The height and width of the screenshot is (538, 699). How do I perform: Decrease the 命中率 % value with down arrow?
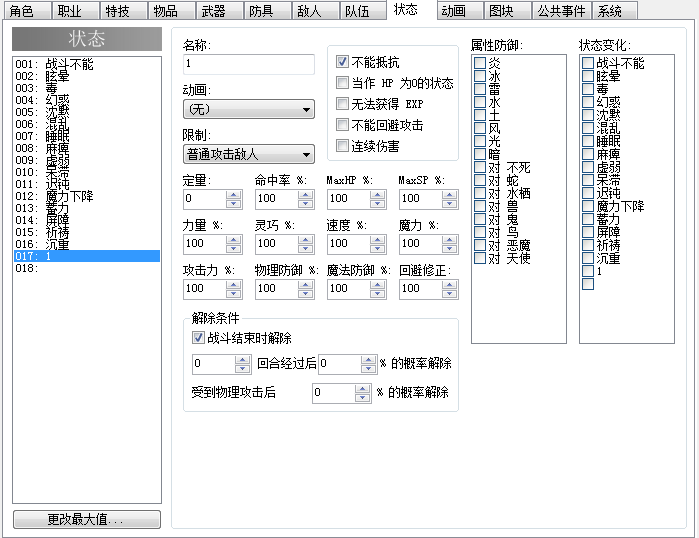tap(305, 204)
